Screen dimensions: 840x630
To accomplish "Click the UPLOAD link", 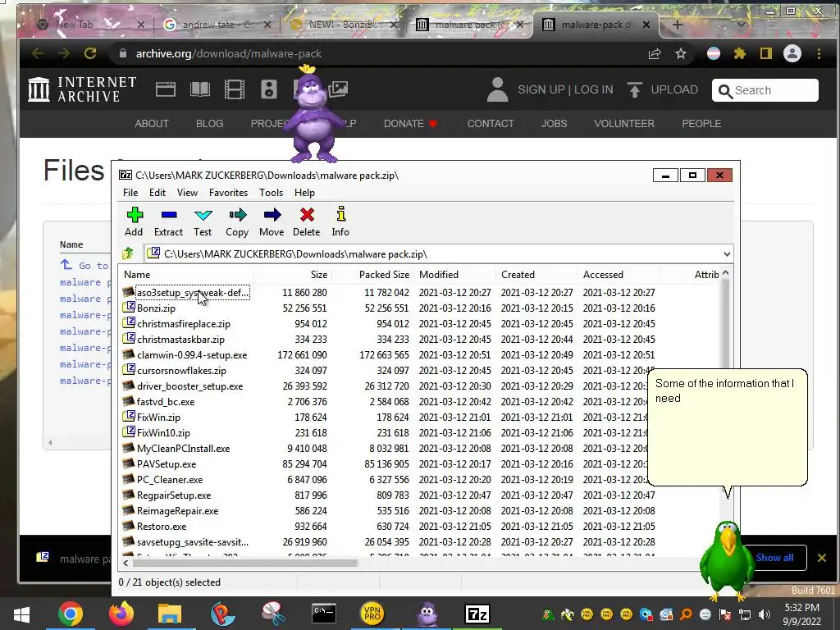I will click(x=663, y=89).
